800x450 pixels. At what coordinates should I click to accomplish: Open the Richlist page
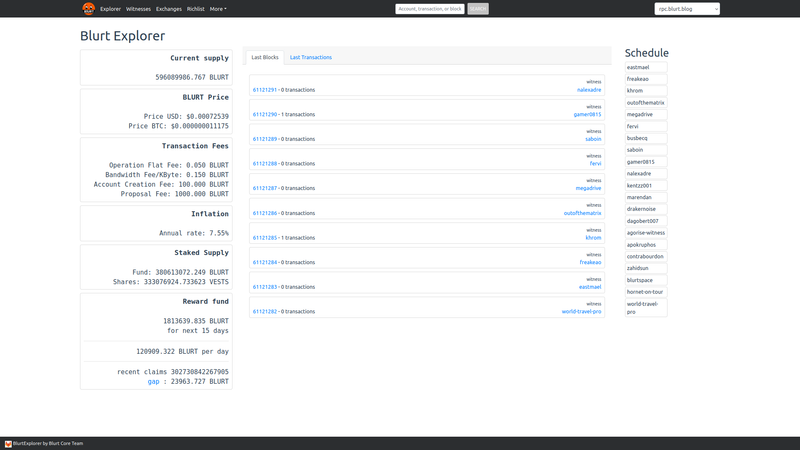click(x=195, y=9)
